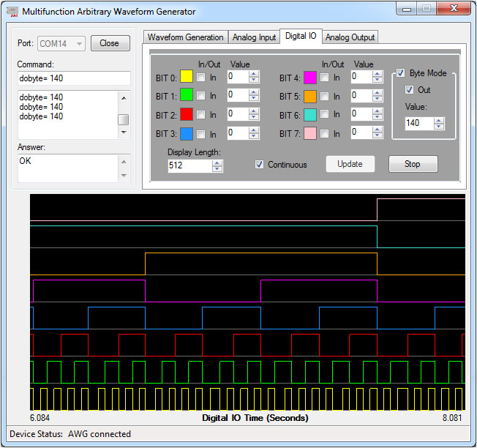Click Display Length stepper arrows
The height and width of the screenshot is (448, 477).
[x=217, y=166]
